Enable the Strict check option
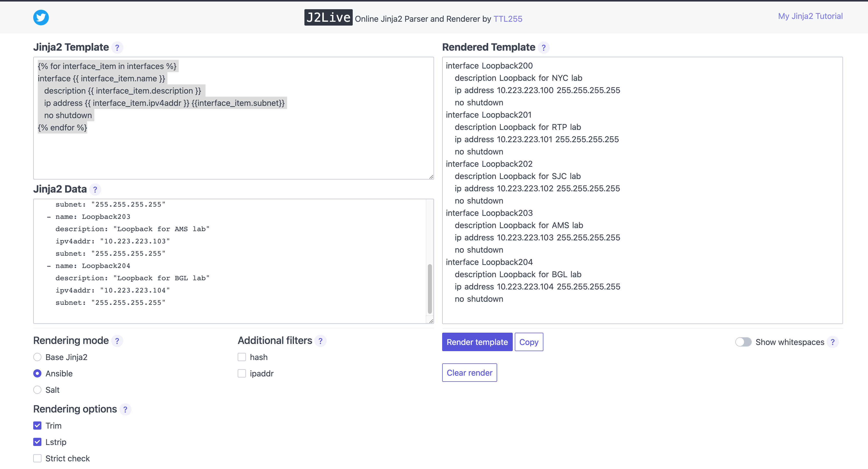This screenshot has width=868, height=469. [37, 458]
